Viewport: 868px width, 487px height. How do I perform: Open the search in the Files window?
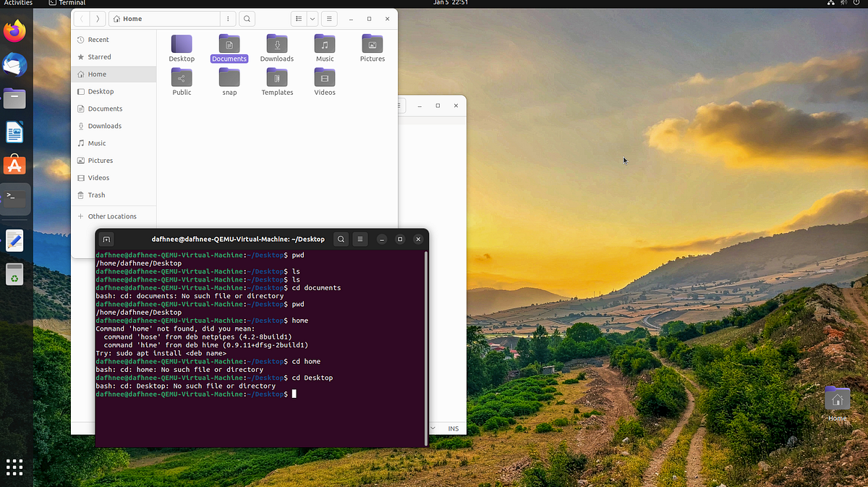tap(247, 18)
